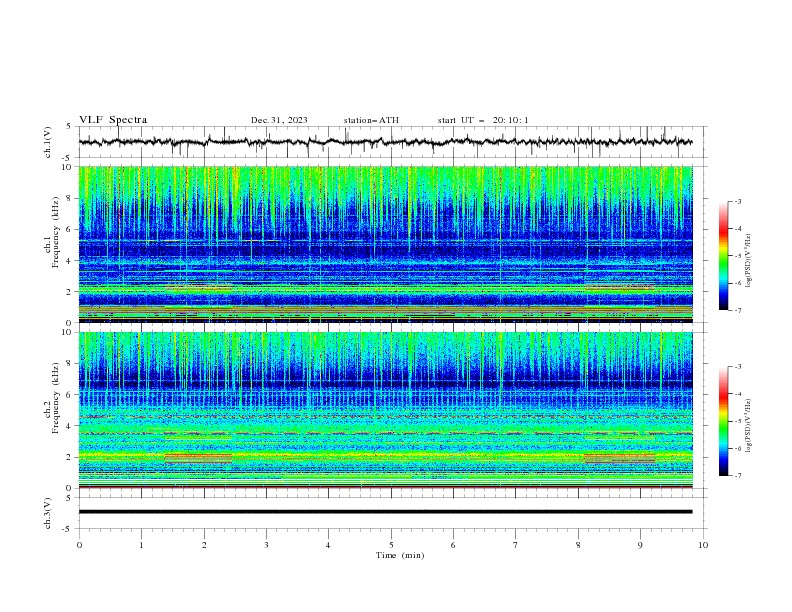Click the 'ch.1(V)' waveform axis label

(48, 142)
